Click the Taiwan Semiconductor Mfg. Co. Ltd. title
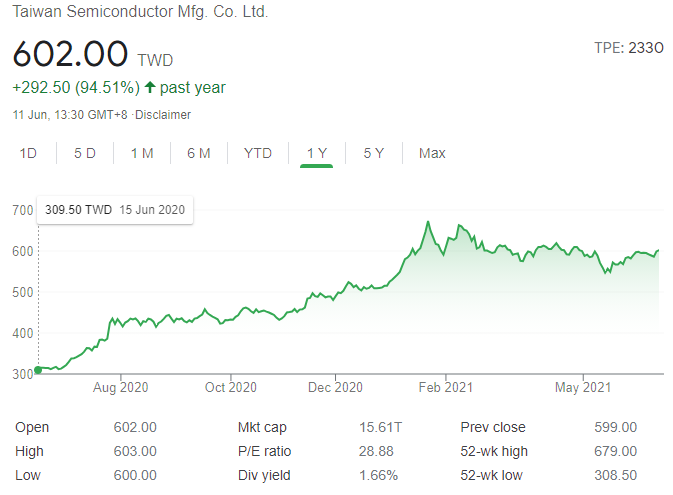The image size is (673, 495). [140, 12]
